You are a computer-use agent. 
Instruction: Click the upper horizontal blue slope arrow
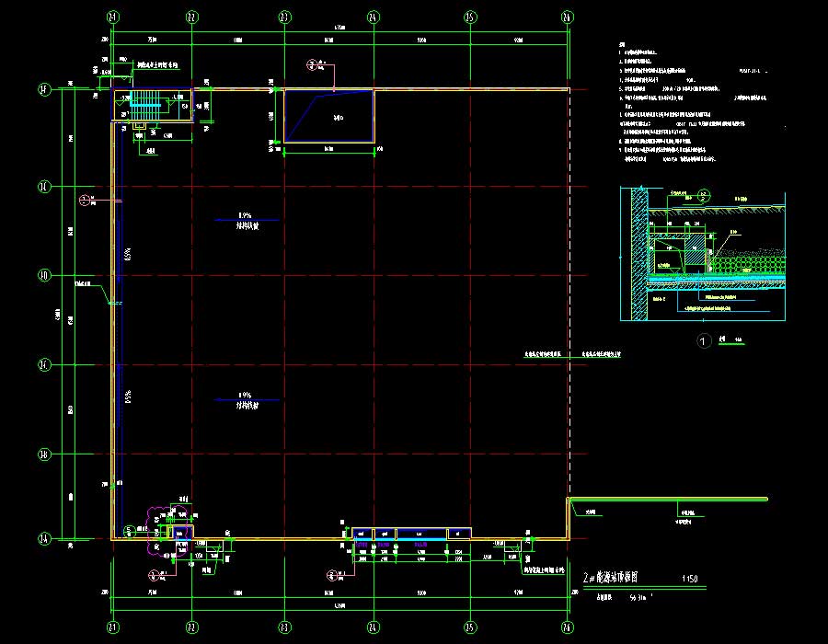click(x=247, y=220)
